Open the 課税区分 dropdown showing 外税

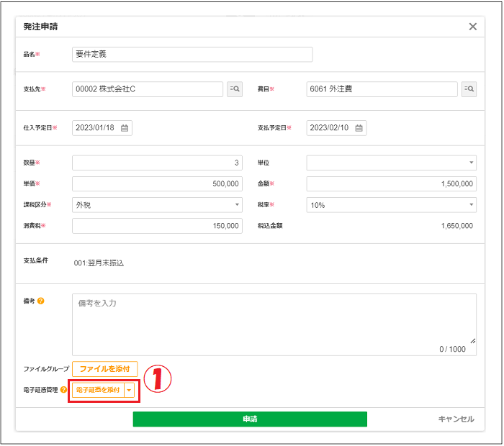157,205
